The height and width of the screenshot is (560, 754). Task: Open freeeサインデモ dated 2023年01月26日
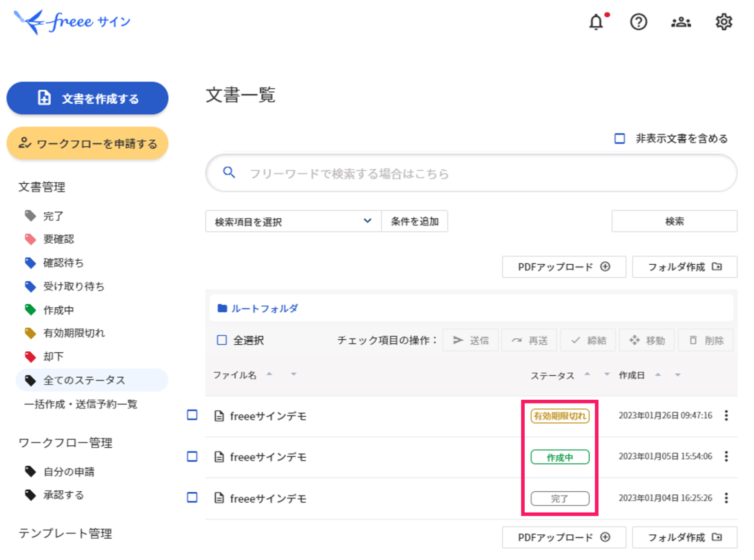point(268,416)
